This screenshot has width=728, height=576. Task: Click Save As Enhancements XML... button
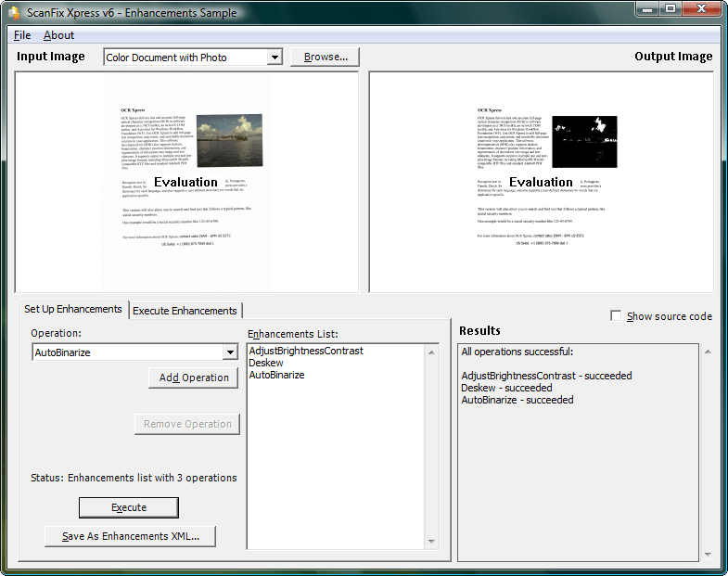click(x=131, y=536)
